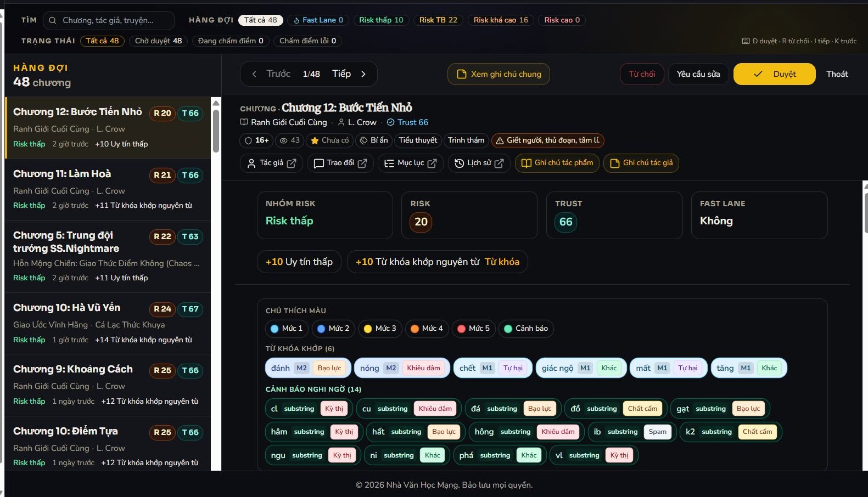Show the Chờ duyệt 48 status filter

pos(158,41)
